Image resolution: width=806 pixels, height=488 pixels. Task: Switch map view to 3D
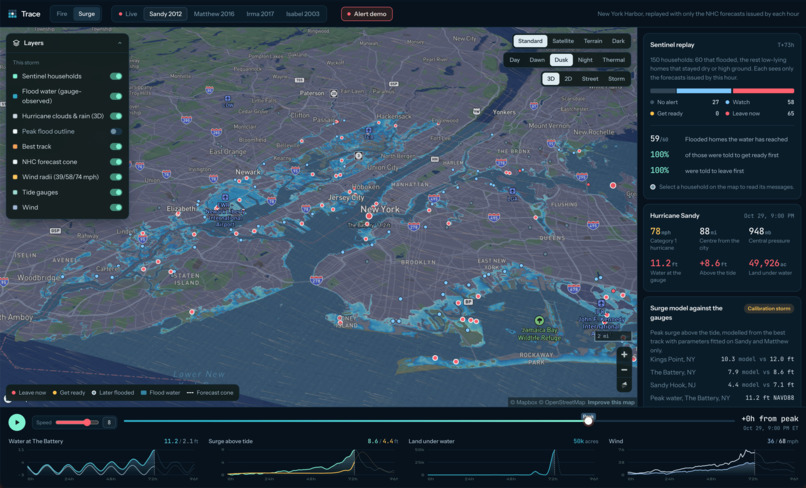[x=551, y=79]
